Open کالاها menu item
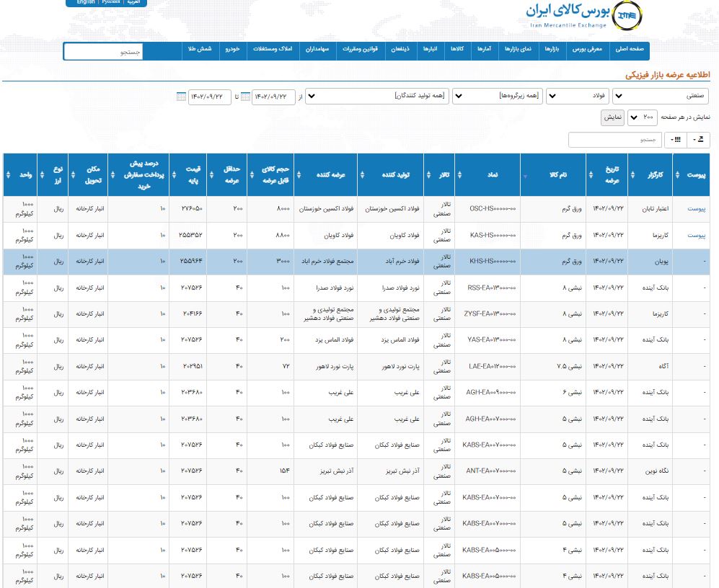Screen dimensions: 719x588 (x=457, y=49)
